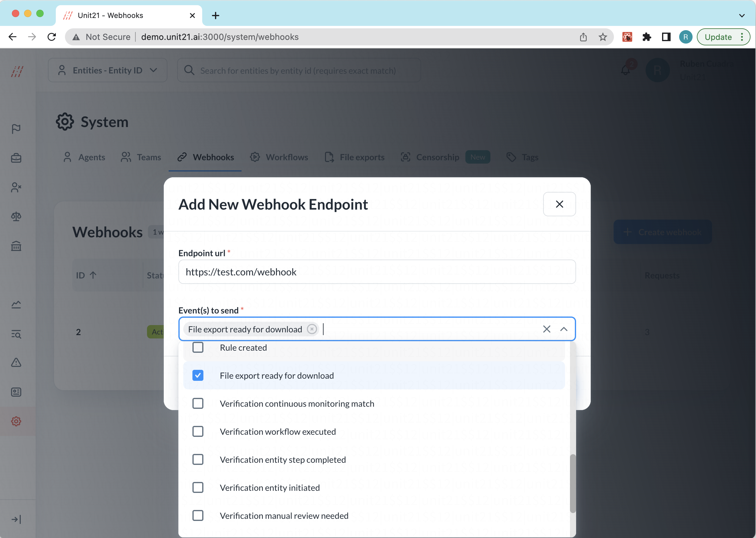Click the browser back arrow
The height and width of the screenshot is (538, 756).
pos(13,37)
